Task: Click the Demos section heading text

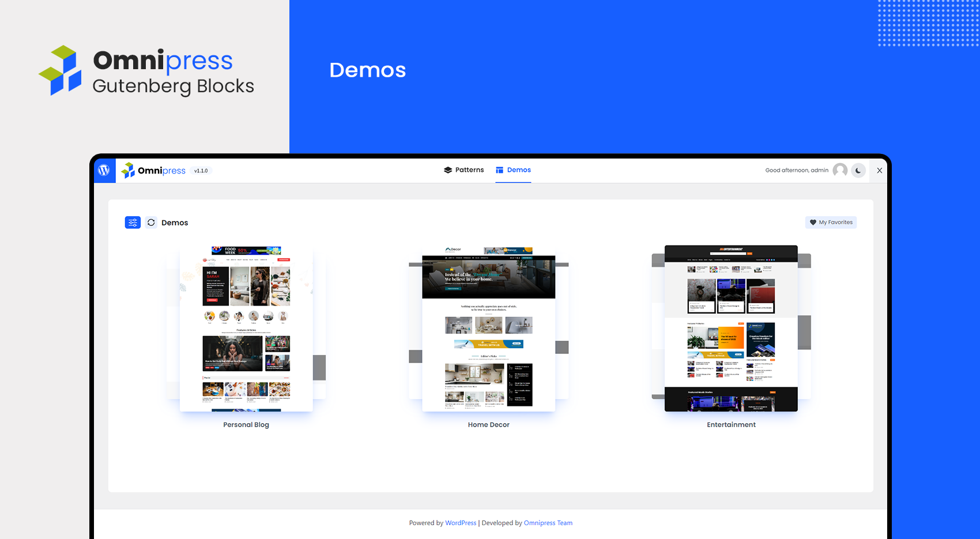Action: pyautogui.click(x=175, y=223)
